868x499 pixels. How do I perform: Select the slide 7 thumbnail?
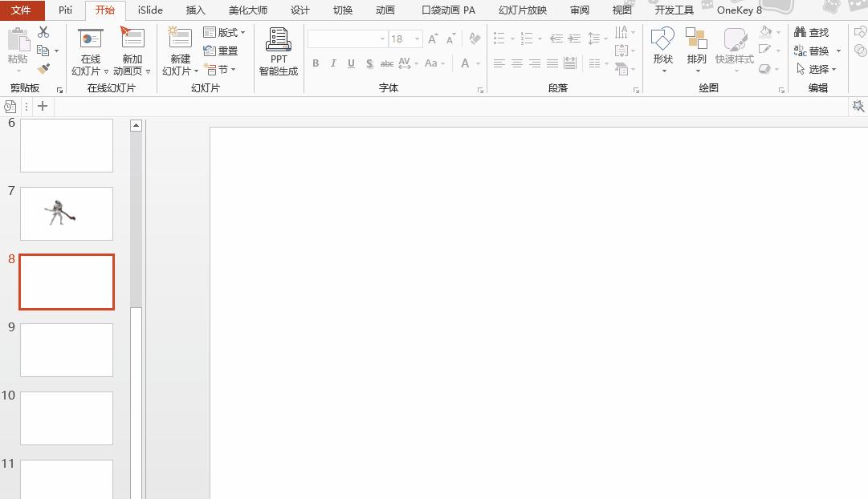pyautogui.click(x=67, y=213)
